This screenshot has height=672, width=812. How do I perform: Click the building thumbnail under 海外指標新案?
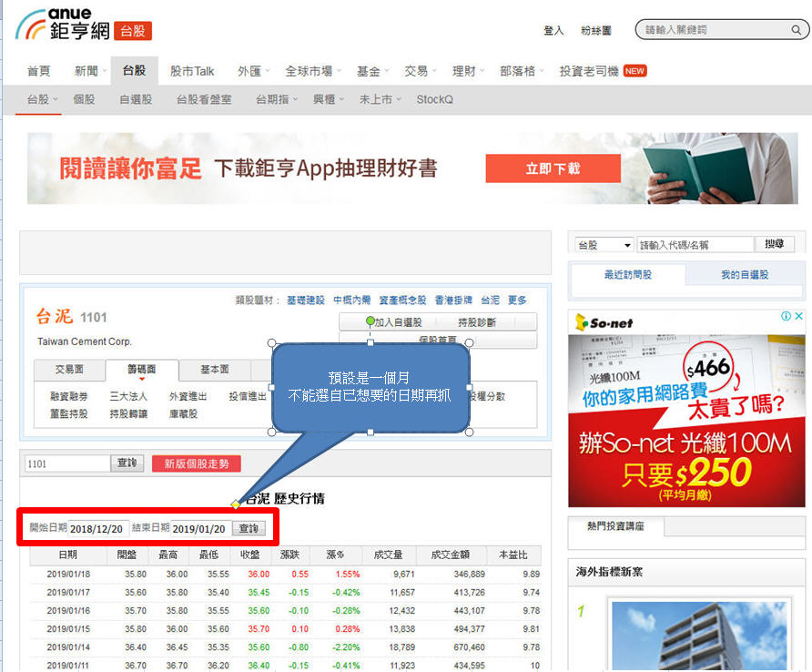701,636
